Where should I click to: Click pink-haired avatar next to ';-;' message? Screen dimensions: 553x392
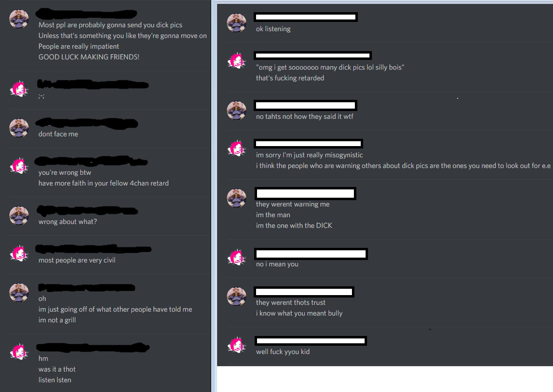[x=19, y=89]
